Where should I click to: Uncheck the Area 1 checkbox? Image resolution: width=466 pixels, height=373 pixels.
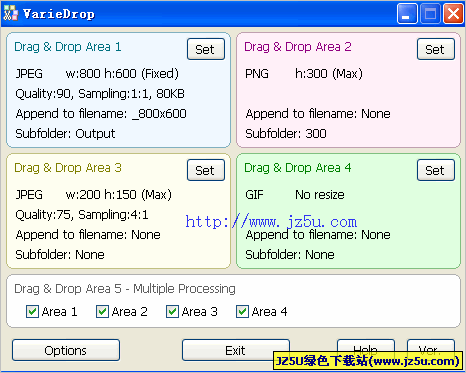click(32, 312)
